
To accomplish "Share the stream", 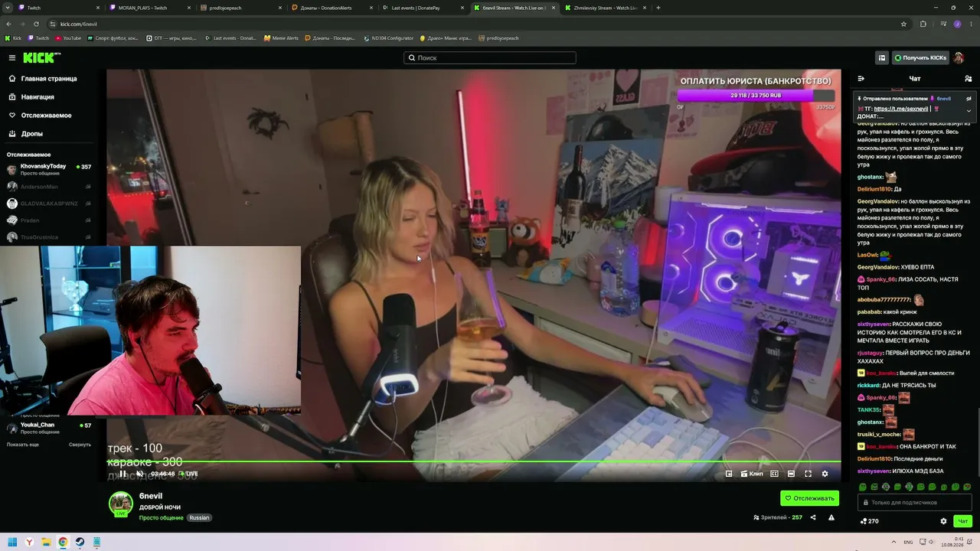I will [x=813, y=517].
